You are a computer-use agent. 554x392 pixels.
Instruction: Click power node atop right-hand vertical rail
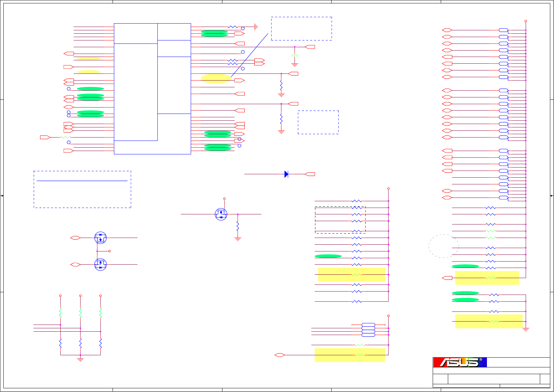526,21
